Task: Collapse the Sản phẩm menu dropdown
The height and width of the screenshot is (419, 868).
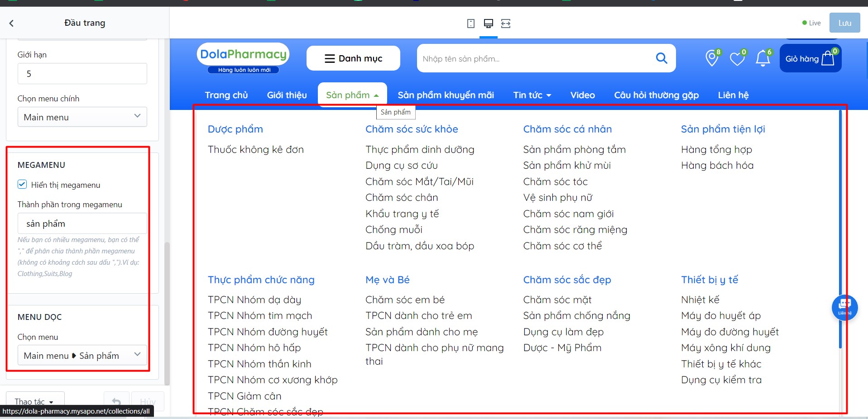Action: click(x=352, y=95)
